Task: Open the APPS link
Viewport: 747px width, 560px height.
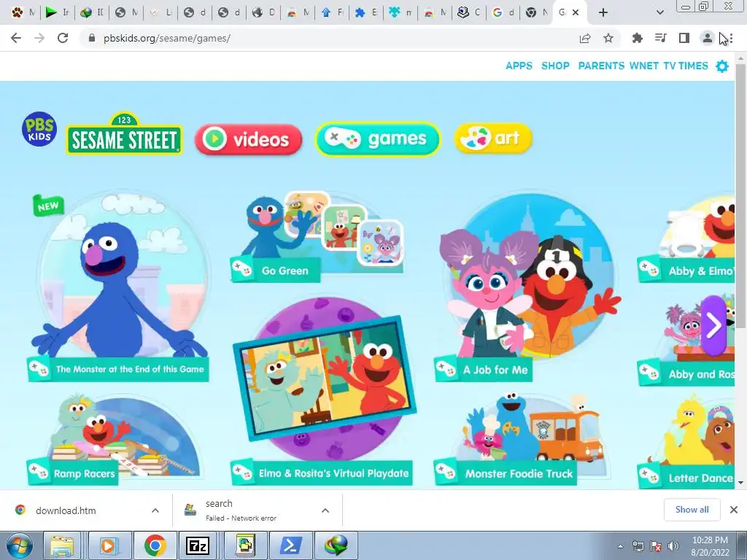Action: (519, 66)
